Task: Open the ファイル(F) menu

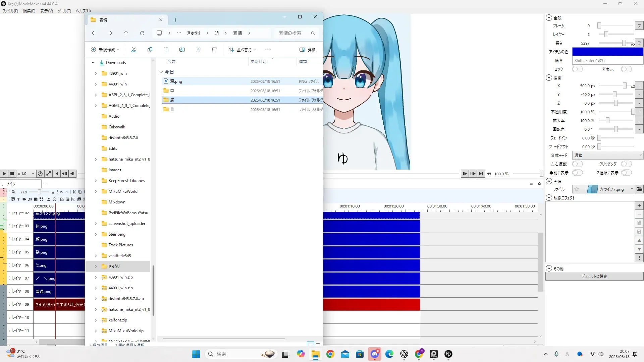Action: click(10, 11)
